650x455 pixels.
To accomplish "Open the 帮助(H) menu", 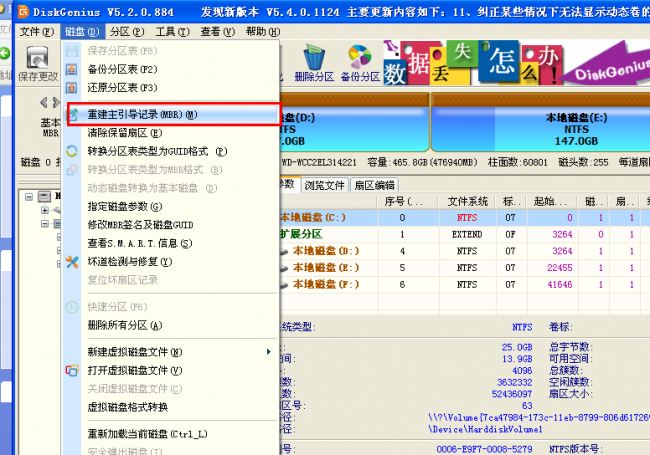I will 263,31.
